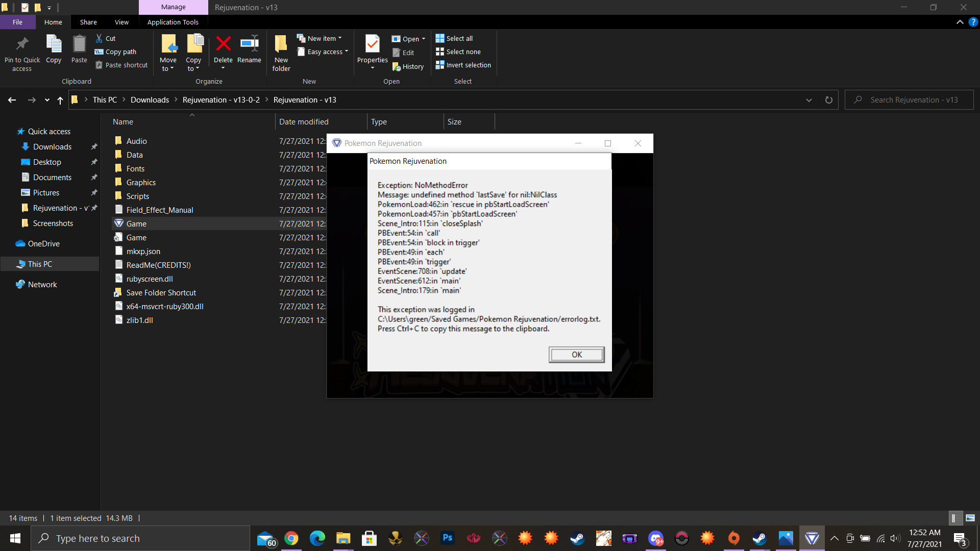Screen dimensions: 980x551
Task: Open the Origin app on taskbar
Action: pyautogui.click(x=733, y=538)
